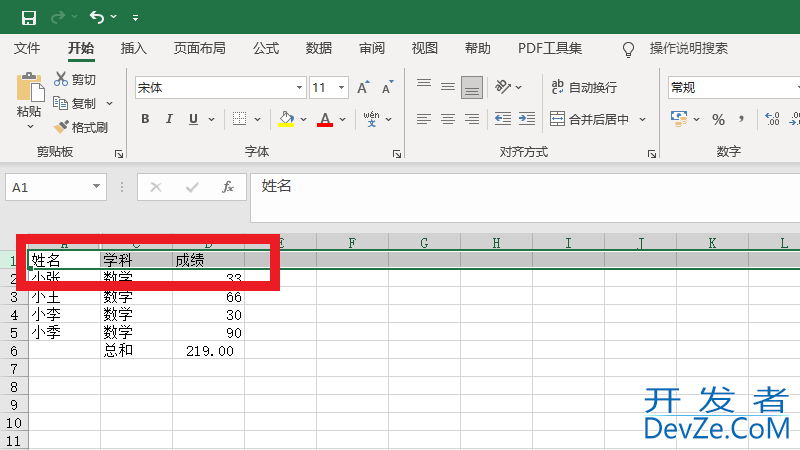Click the Percent Style icon

718,119
